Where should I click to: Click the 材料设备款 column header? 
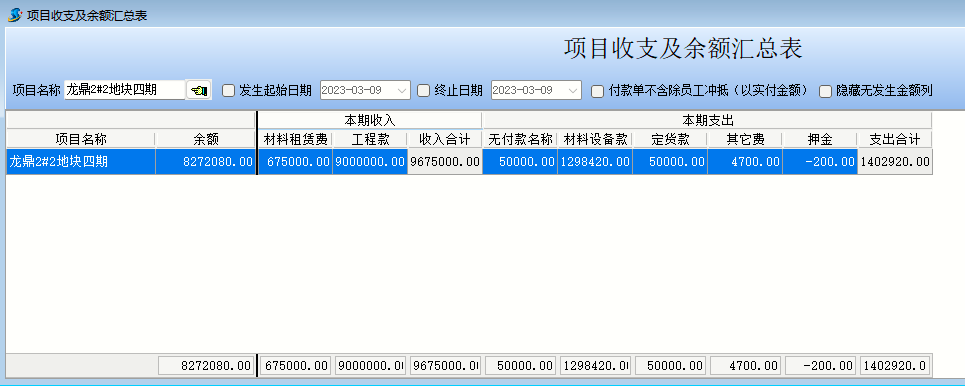click(595, 140)
